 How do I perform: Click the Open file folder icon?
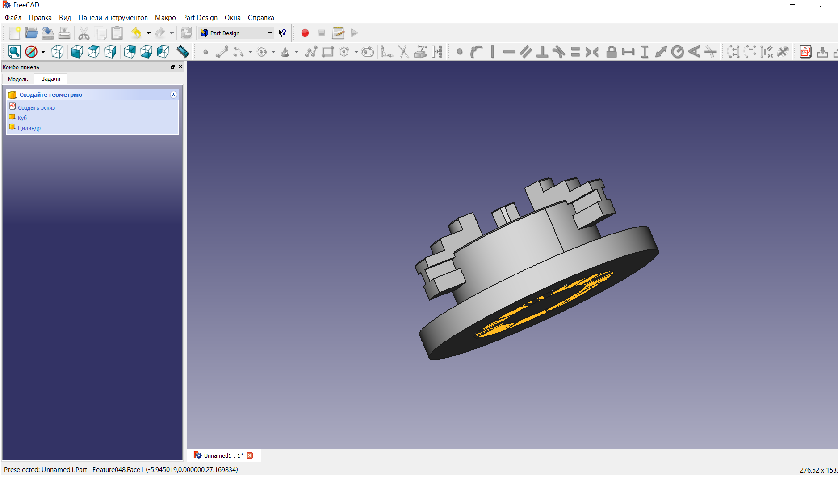coord(31,33)
